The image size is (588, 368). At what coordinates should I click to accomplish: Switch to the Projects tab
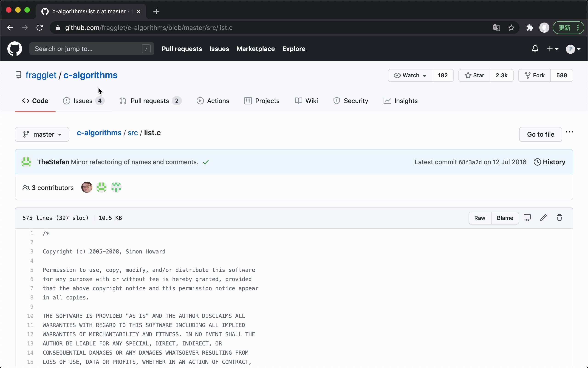tap(262, 101)
